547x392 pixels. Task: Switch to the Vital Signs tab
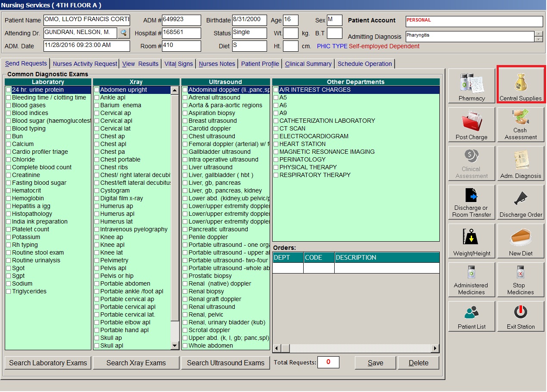[x=178, y=64]
